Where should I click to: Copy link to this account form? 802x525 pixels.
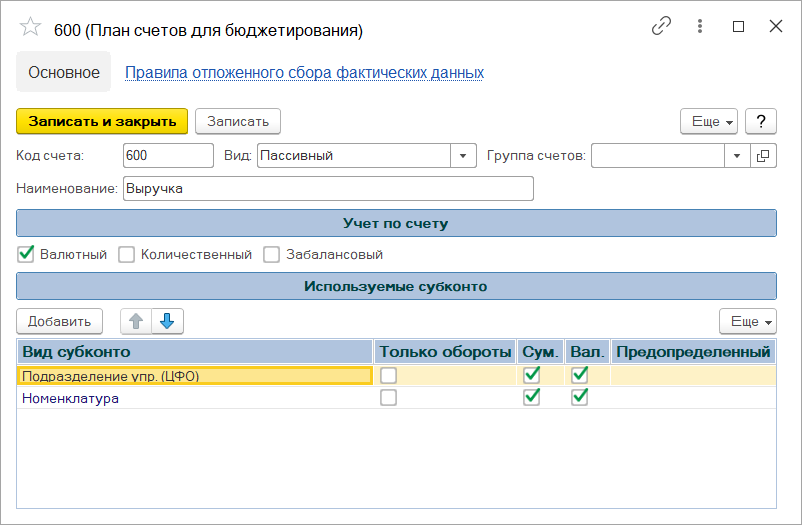click(661, 27)
